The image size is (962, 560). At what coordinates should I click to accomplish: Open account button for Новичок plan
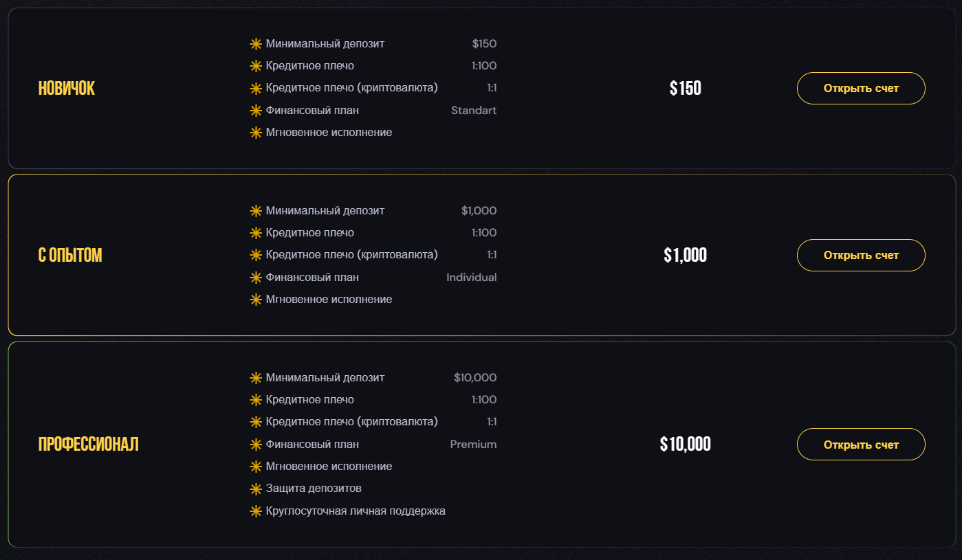click(861, 88)
